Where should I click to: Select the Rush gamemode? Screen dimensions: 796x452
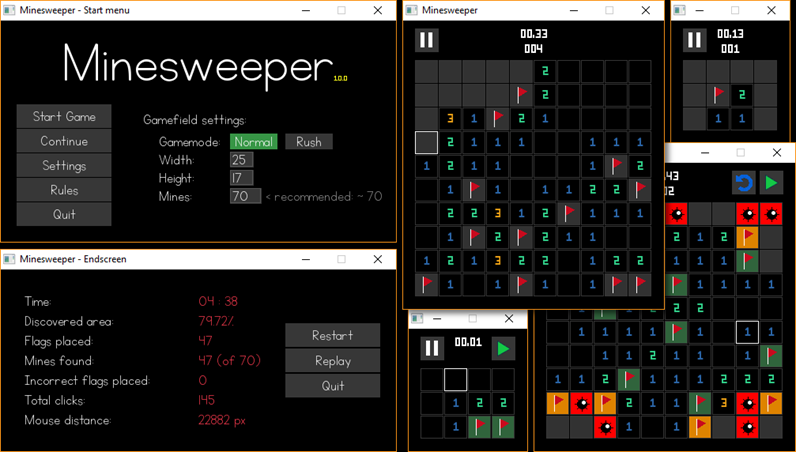309,142
